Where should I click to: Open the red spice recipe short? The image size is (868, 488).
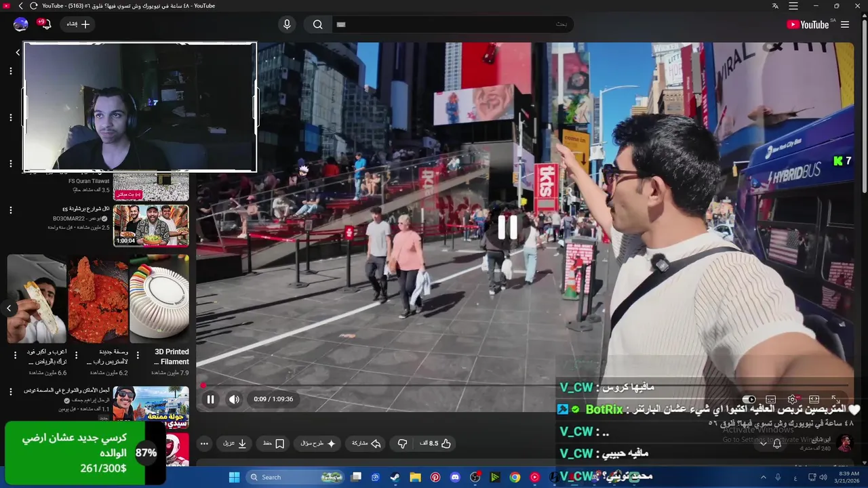pos(98,298)
